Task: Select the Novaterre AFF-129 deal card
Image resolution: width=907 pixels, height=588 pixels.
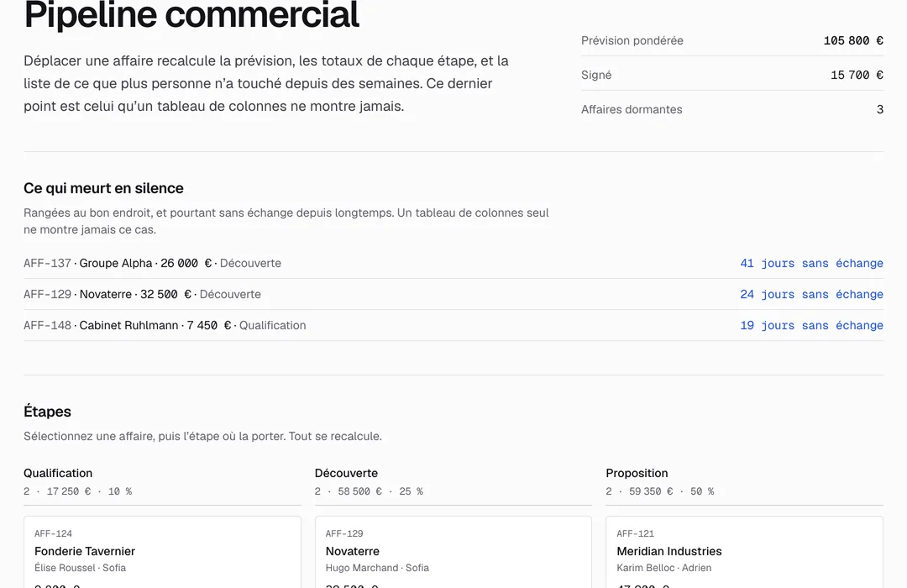Action: pos(453,553)
